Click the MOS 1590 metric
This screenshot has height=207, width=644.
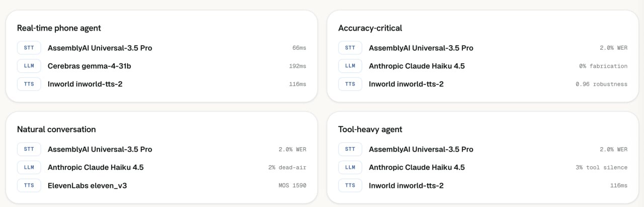292,186
